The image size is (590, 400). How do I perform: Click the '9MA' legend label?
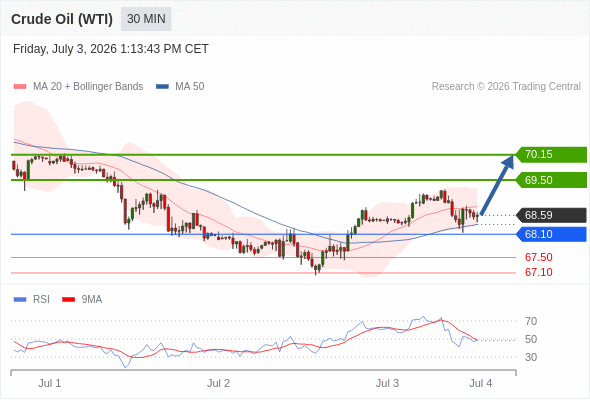coord(92,300)
